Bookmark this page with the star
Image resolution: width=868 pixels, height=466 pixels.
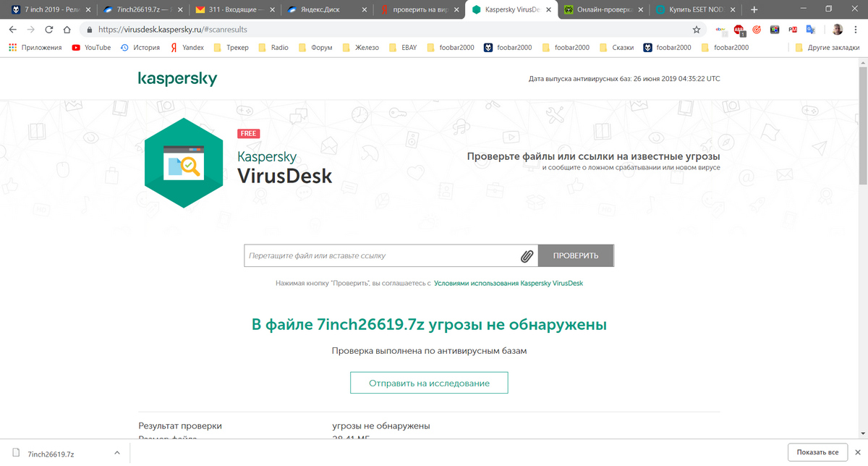(697, 30)
